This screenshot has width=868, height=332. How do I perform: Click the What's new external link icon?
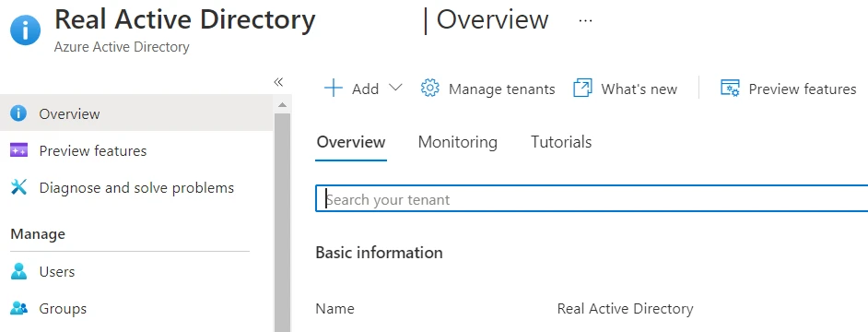tap(582, 89)
